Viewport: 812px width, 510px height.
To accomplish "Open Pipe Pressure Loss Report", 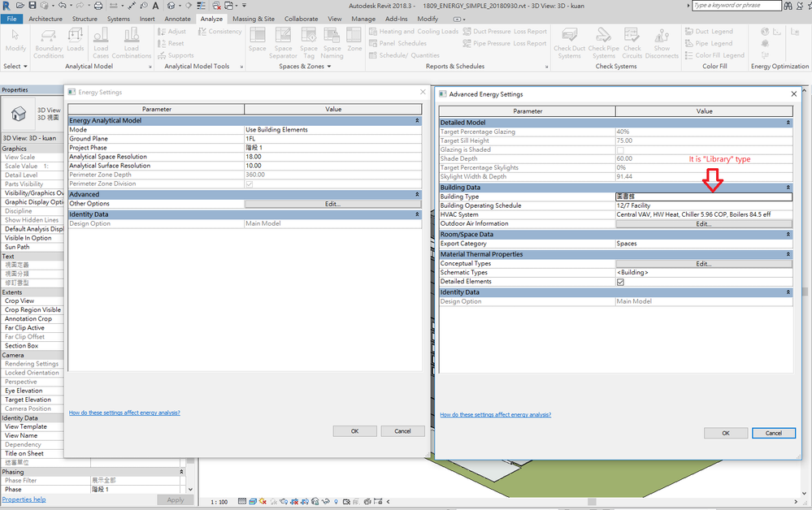I will pyautogui.click(x=505, y=44).
